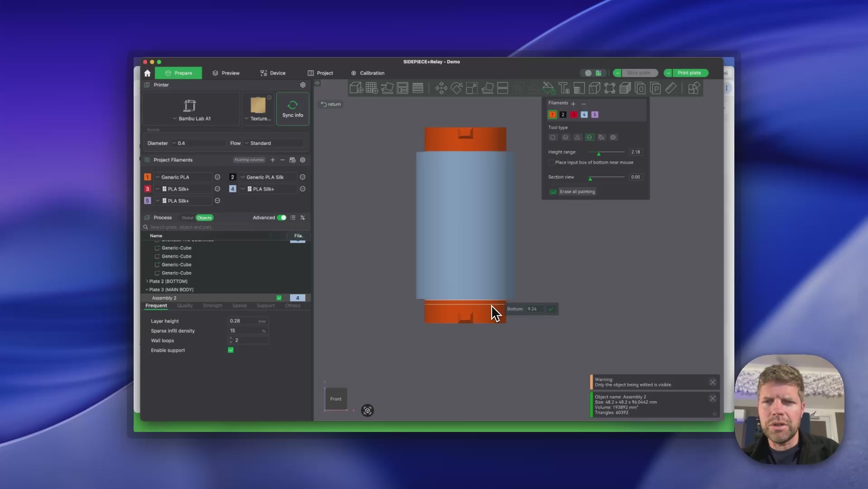Screen dimensions: 868x489
Task: Check Place input box of bottom near mouse
Action: (x=551, y=163)
